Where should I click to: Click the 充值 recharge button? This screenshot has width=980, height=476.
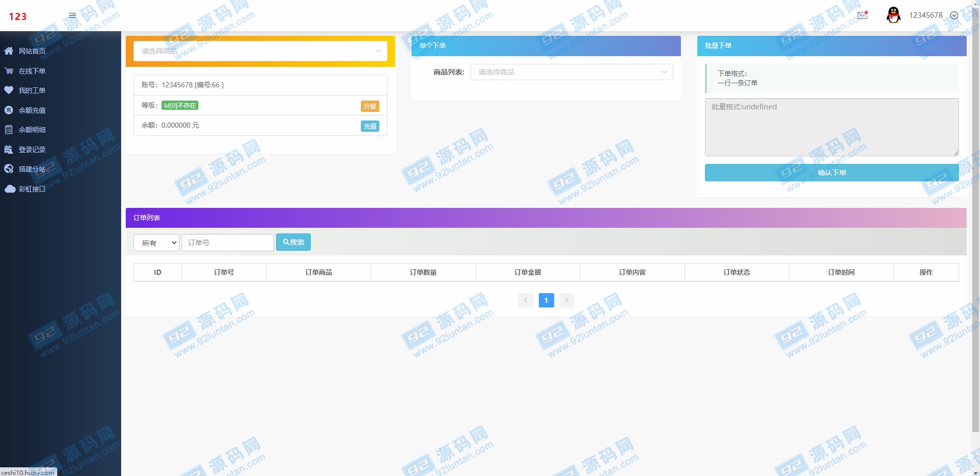tap(370, 126)
